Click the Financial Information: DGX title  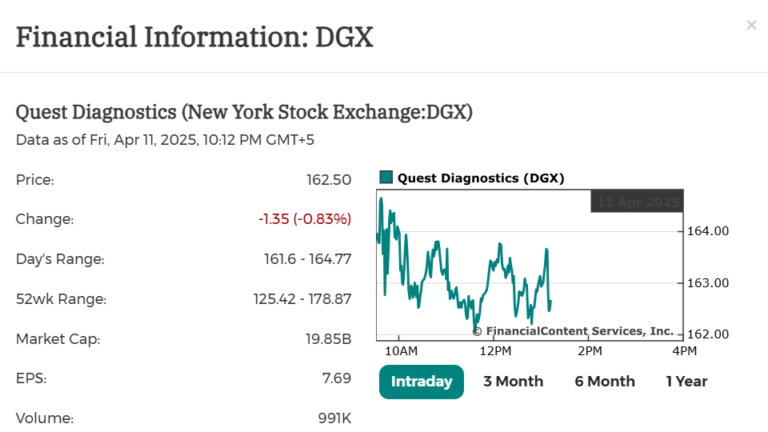[194, 37]
